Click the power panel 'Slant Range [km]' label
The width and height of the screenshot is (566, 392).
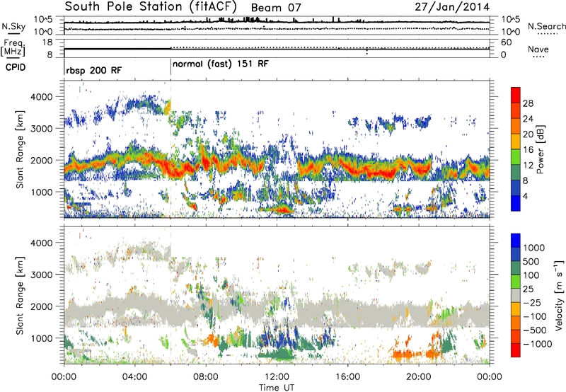point(20,149)
